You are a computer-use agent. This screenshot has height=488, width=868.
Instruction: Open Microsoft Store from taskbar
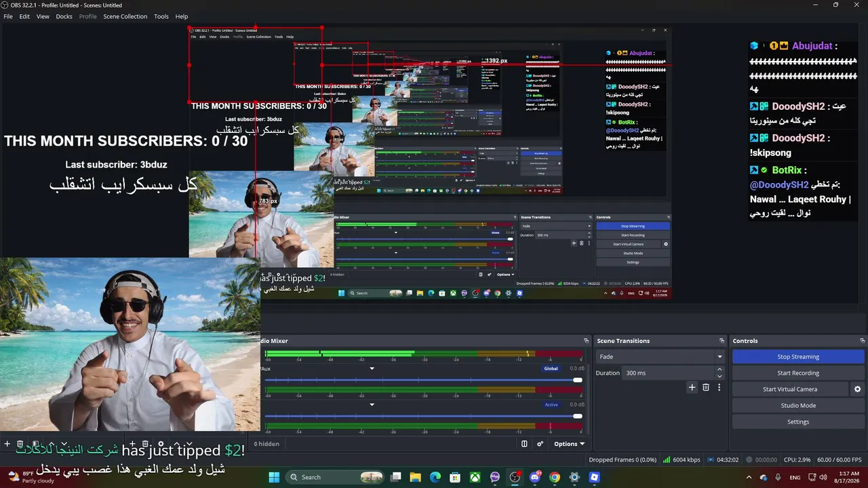coord(455,477)
